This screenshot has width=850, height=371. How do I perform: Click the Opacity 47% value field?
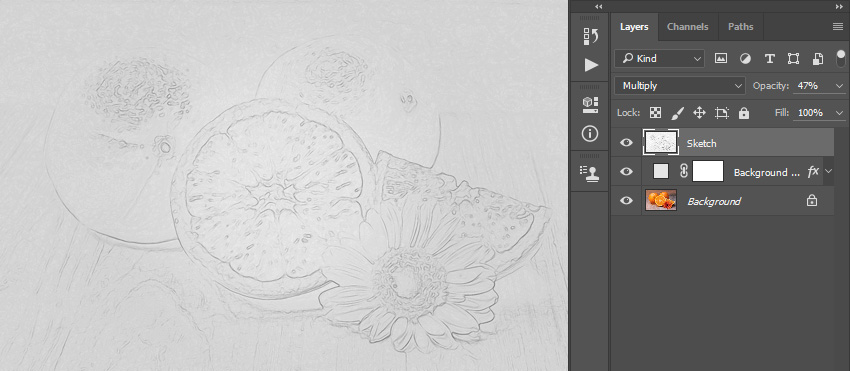813,86
